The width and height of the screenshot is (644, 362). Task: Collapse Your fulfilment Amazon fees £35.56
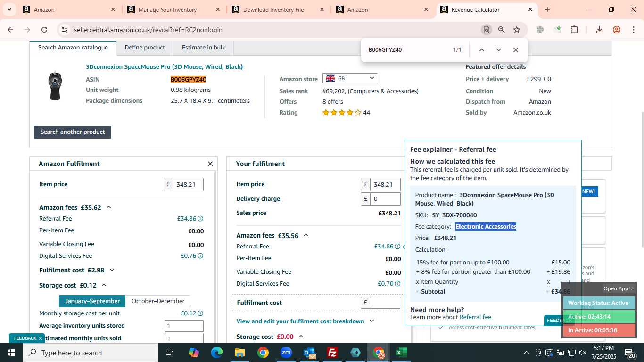click(x=306, y=235)
